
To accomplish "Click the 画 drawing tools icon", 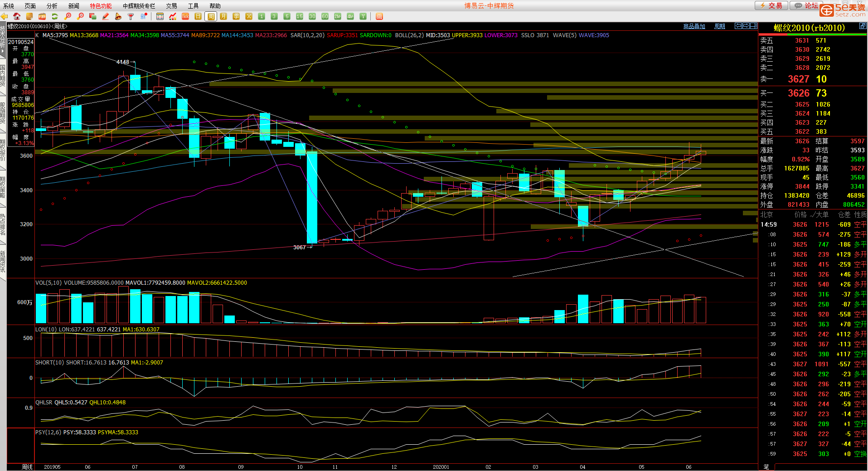I will [x=379, y=16].
